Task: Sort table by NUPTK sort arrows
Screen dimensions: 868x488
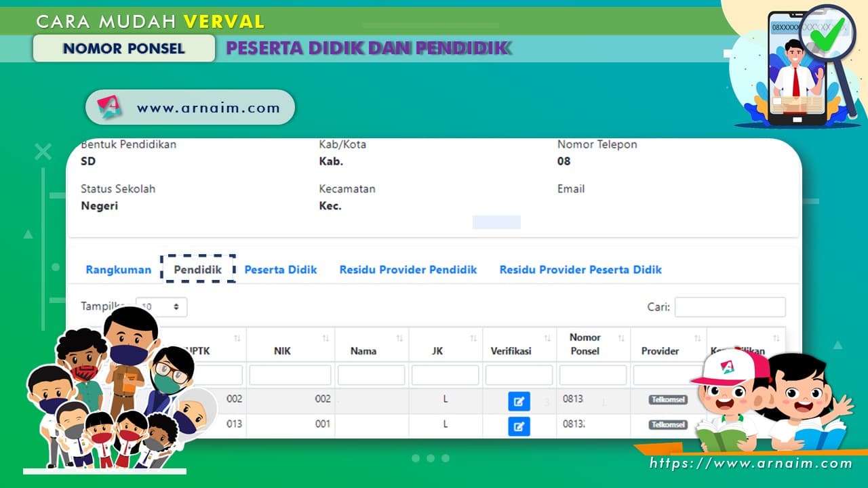Action: tap(237, 338)
